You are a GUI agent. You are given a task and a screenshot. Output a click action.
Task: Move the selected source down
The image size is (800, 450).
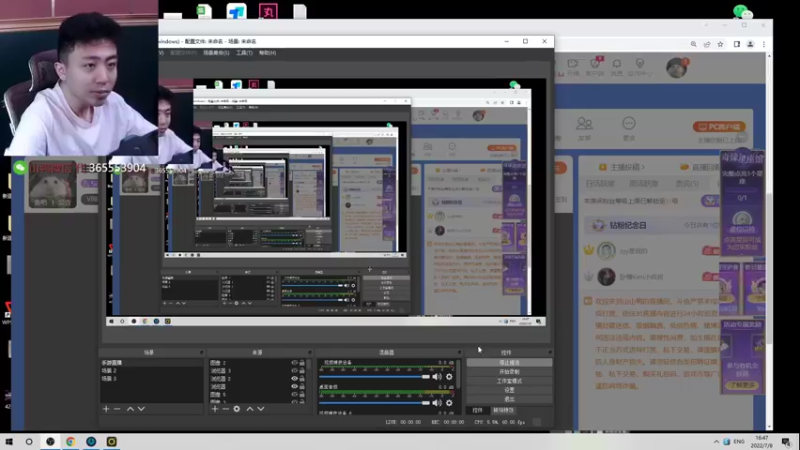point(261,409)
